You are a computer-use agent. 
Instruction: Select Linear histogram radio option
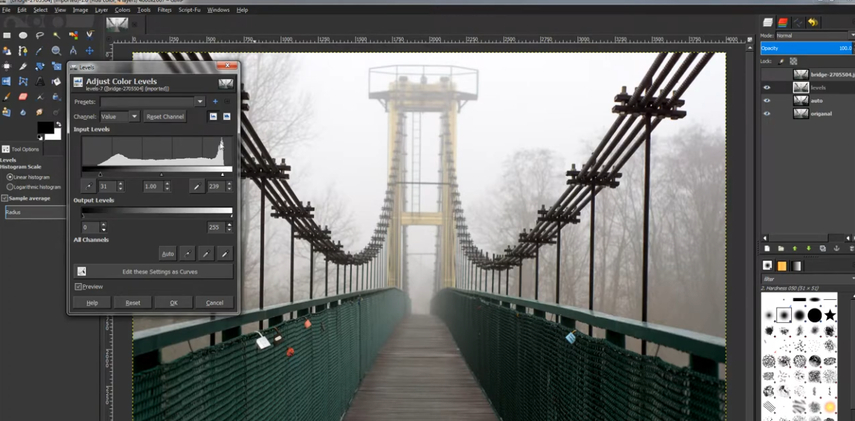tap(10, 177)
